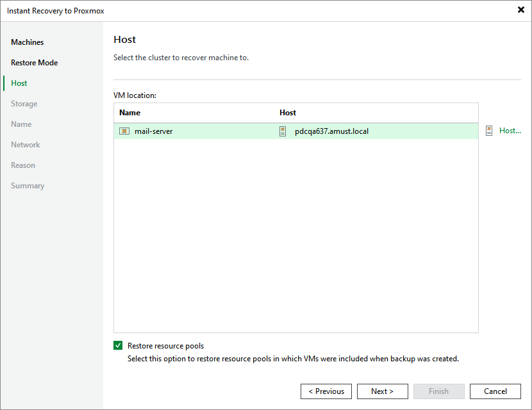Select the mail-server row name
The width and height of the screenshot is (532, 410).
pos(153,131)
